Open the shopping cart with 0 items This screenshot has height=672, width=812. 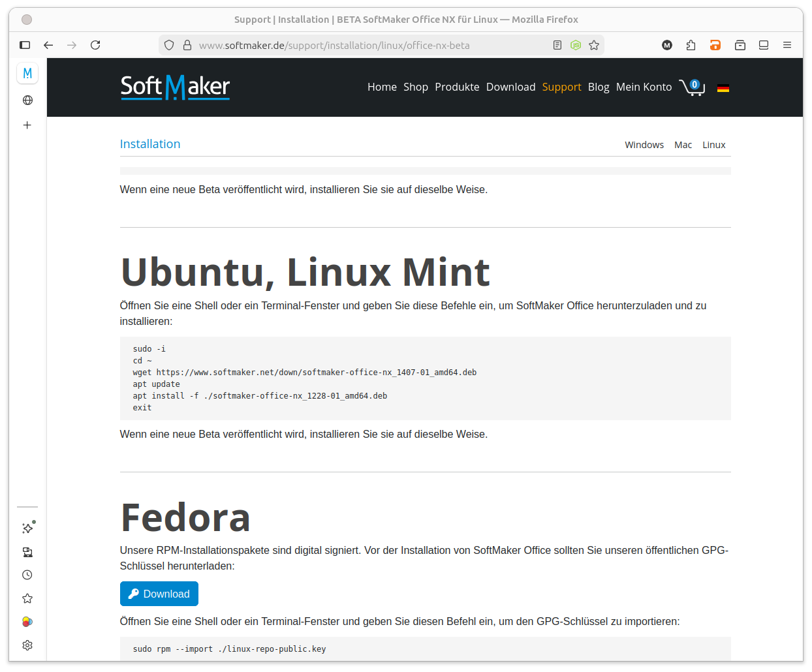(x=693, y=87)
